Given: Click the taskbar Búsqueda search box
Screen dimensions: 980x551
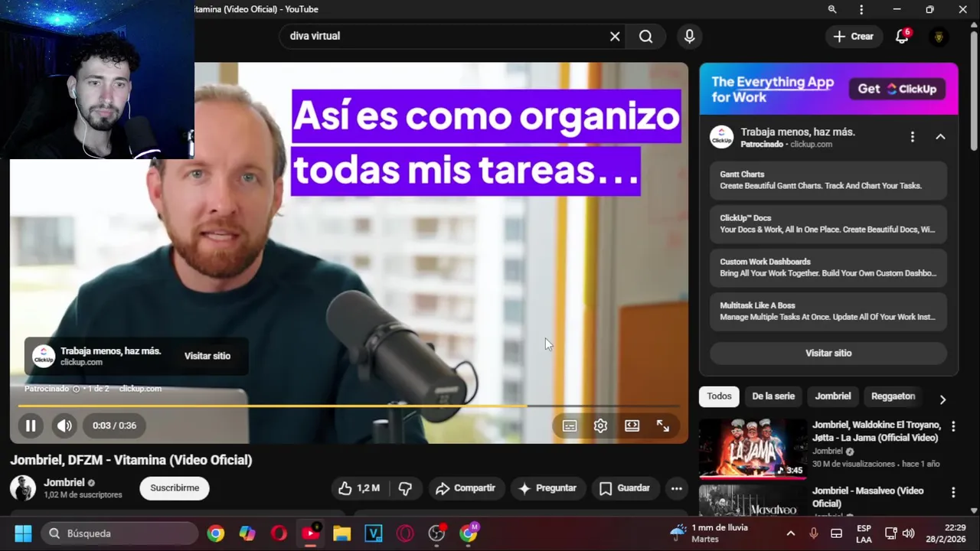Looking at the screenshot, I should [120, 533].
